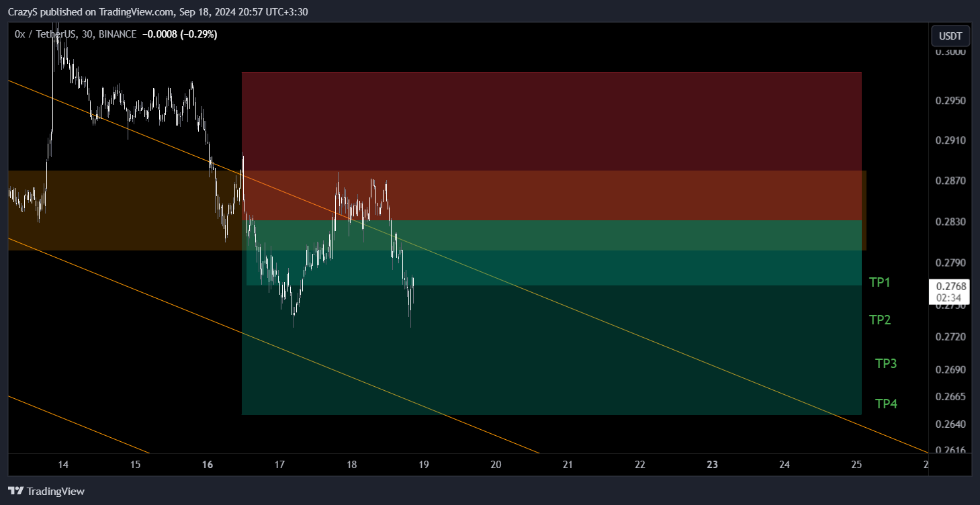Click date 25 on the time axis
The height and width of the screenshot is (505, 980).
[856, 465]
